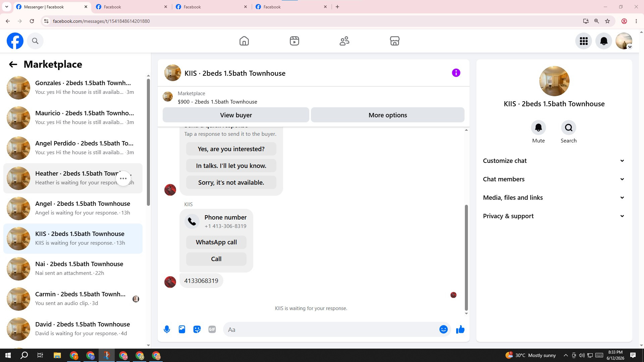This screenshot has height=362, width=644.
Task: Switch to the second Facebook tab
Action: point(132,7)
